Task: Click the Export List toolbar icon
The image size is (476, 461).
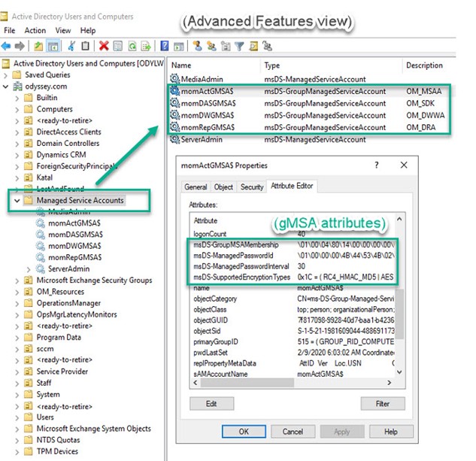Action: pos(147,46)
